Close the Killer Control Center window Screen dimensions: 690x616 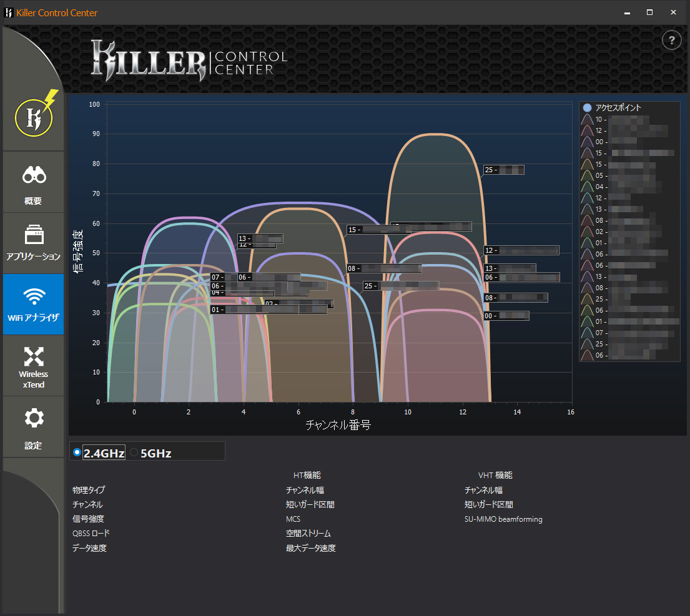coord(673,12)
